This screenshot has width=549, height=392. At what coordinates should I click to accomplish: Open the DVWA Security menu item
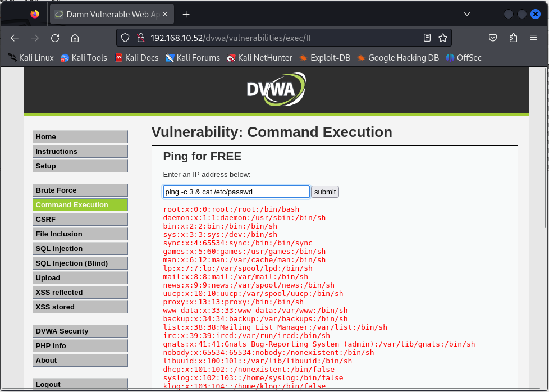pyautogui.click(x=80, y=331)
